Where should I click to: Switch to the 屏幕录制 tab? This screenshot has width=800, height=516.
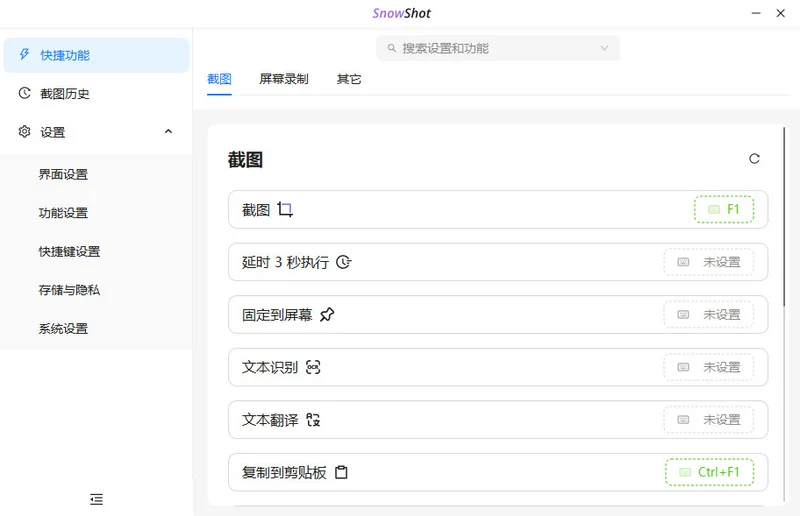[x=284, y=79]
